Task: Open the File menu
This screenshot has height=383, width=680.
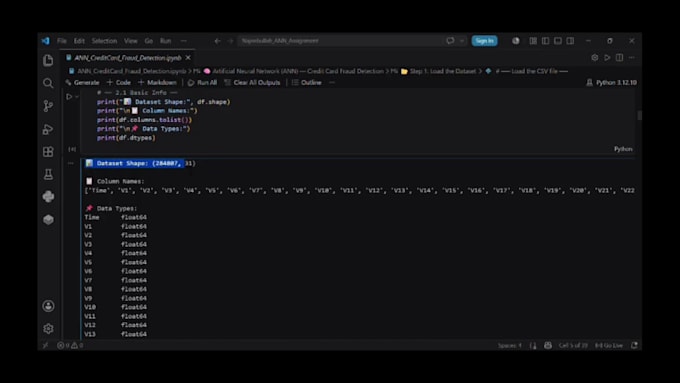Action: coord(62,41)
